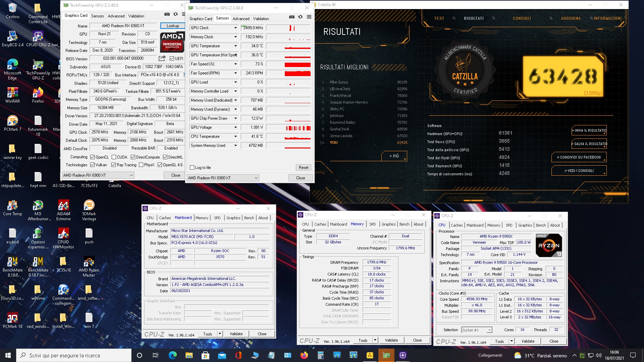Open the AIDA64 Extreme desktop icon
The image size is (644, 362).
click(x=63, y=210)
